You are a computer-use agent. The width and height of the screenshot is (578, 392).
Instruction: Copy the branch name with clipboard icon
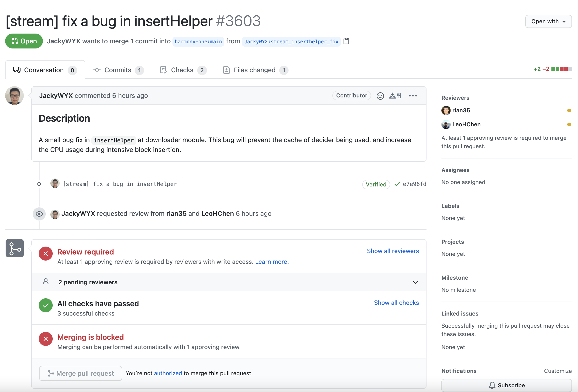346,41
